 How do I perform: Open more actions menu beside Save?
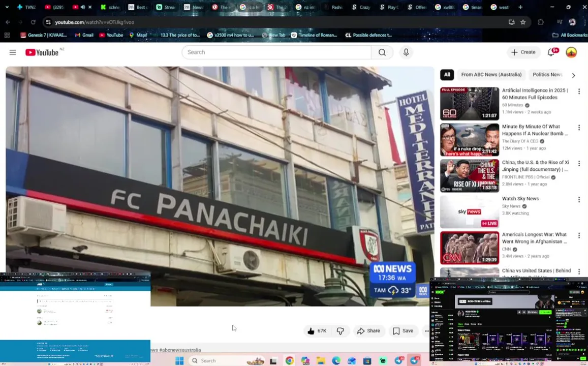(x=426, y=331)
